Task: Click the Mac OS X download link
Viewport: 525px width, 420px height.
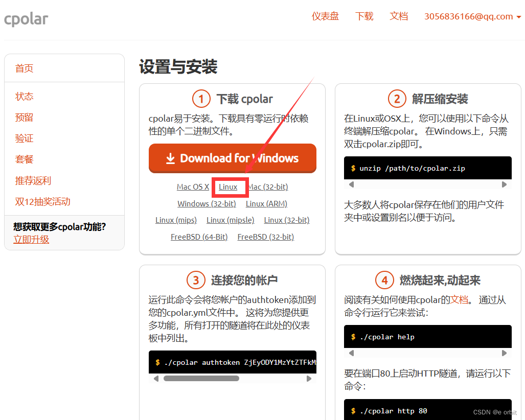Action: tap(193, 186)
